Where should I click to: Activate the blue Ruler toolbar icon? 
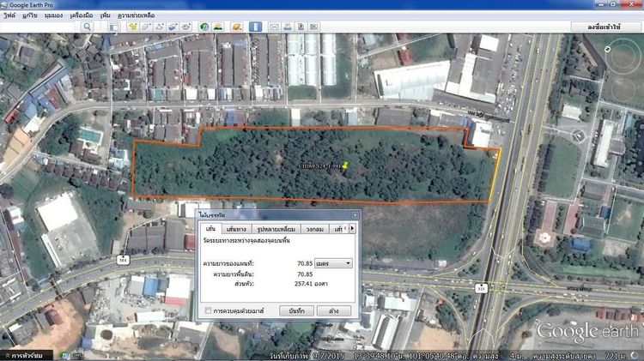tap(255, 27)
